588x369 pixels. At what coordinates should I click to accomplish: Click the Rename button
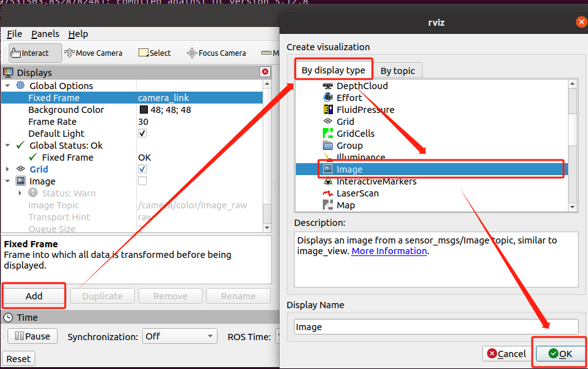(238, 296)
